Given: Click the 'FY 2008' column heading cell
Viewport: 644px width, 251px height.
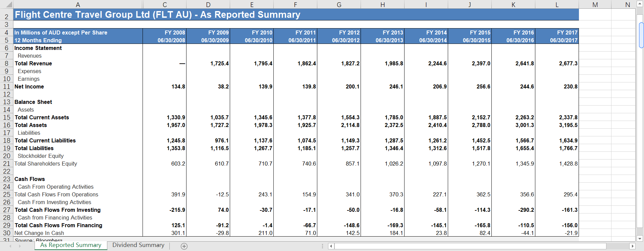Looking at the screenshot, I should 165,33.
